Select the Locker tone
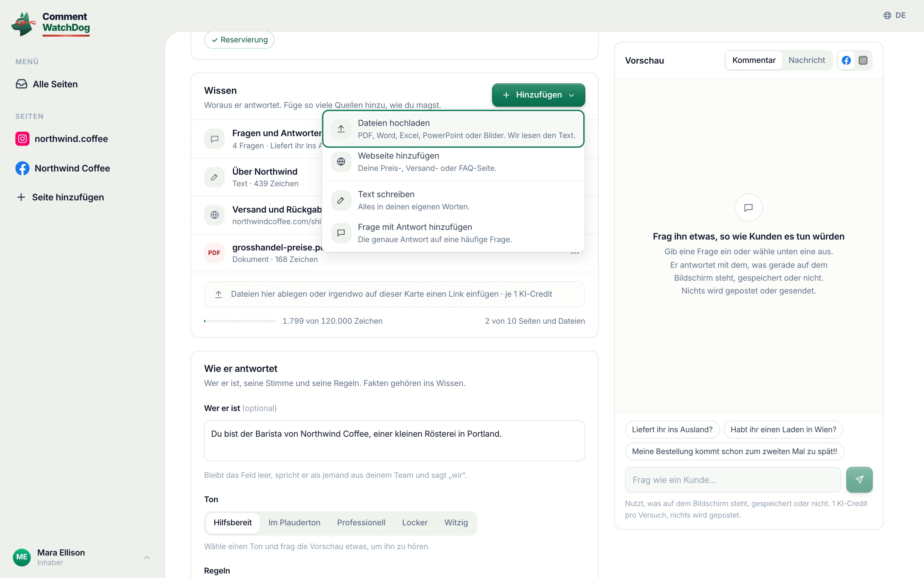Screen dimensions: 924x578 pyautogui.click(x=415, y=522)
